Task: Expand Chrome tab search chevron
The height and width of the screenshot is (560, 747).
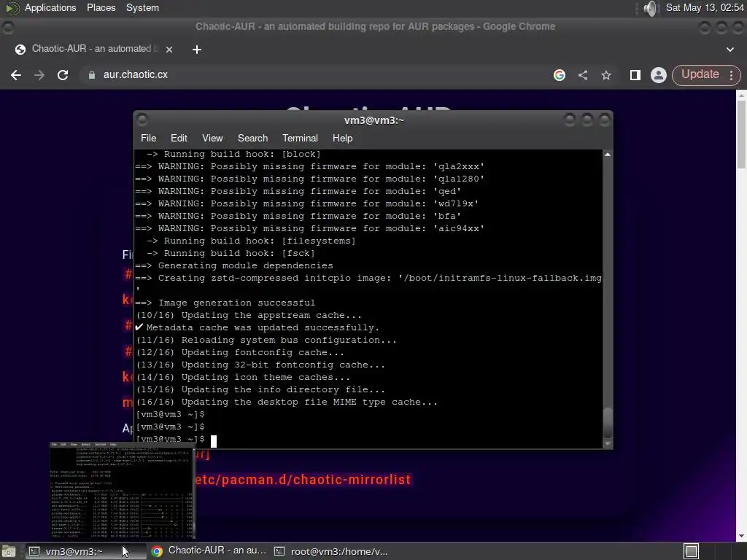Action: point(729,49)
